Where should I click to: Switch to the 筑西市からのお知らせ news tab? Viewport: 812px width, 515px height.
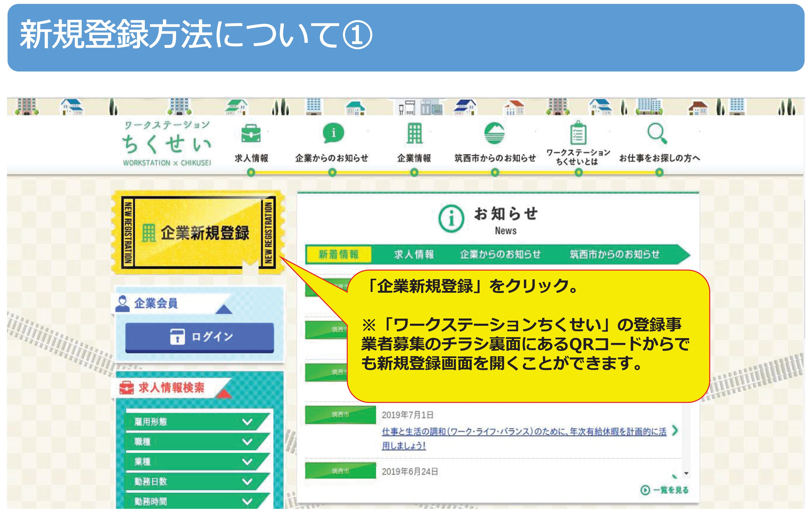(614, 254)
